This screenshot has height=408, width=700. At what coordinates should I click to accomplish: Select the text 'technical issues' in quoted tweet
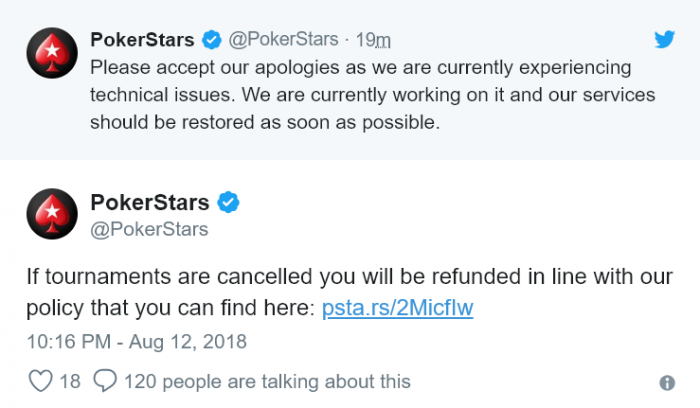(162, 95)
